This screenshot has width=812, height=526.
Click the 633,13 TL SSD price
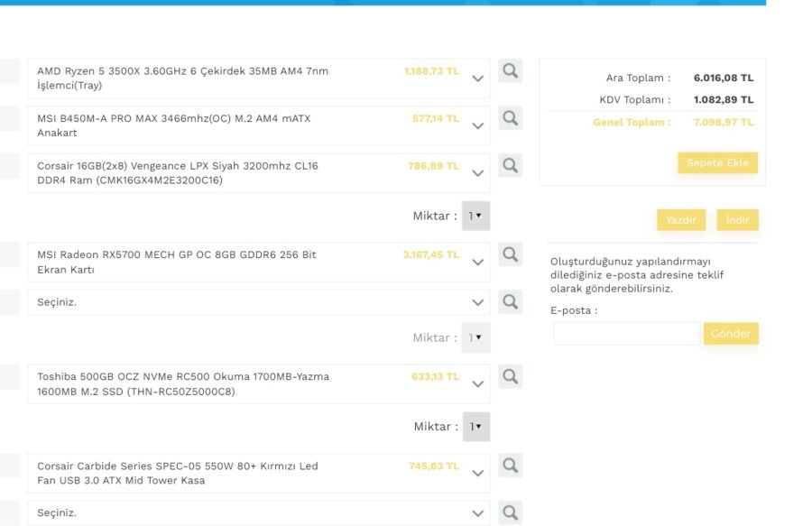click(x=435, y=376)
